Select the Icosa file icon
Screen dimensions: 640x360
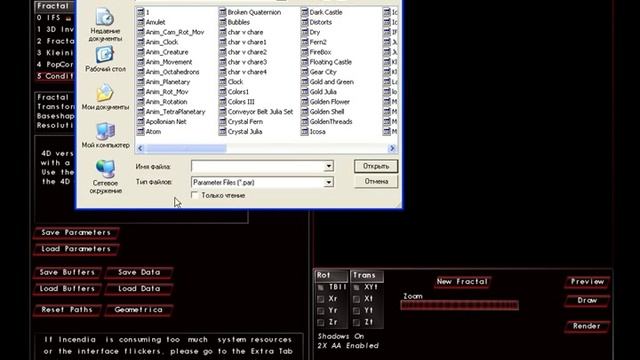point(305,131)
